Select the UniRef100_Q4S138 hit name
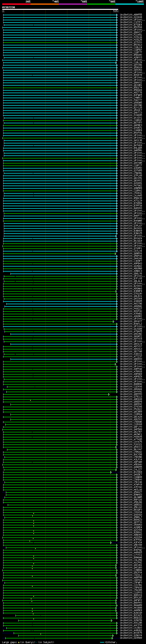 click(131, 140)
